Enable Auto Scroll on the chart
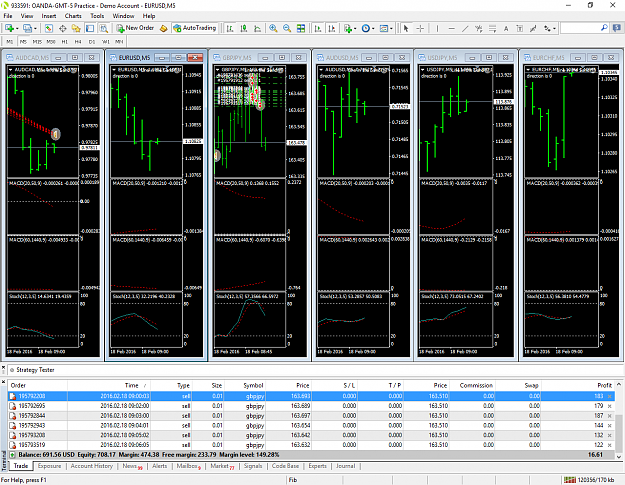Screen dimensions: 625x485 (318, 28)
